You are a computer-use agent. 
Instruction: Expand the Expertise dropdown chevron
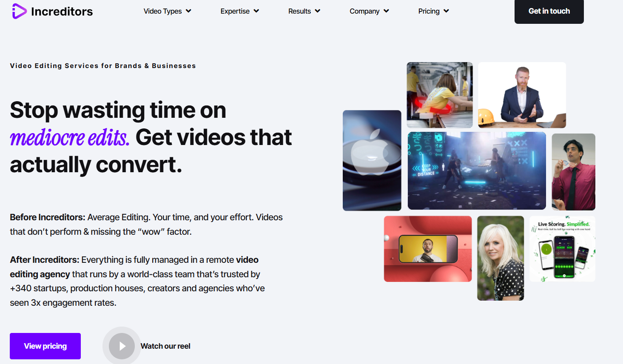(x=256, y=11)
